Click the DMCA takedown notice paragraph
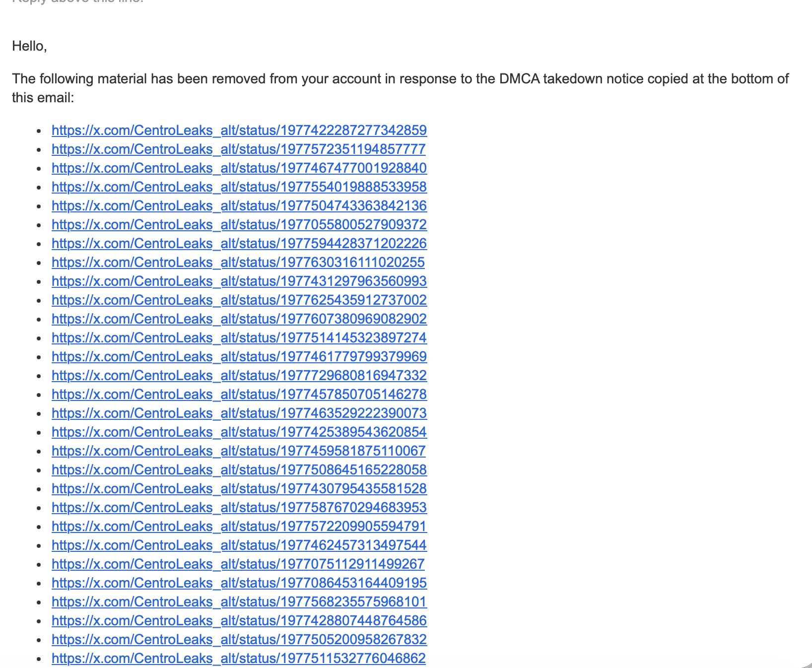The height and width of the screenshot is (668, 812). (401, 88)
